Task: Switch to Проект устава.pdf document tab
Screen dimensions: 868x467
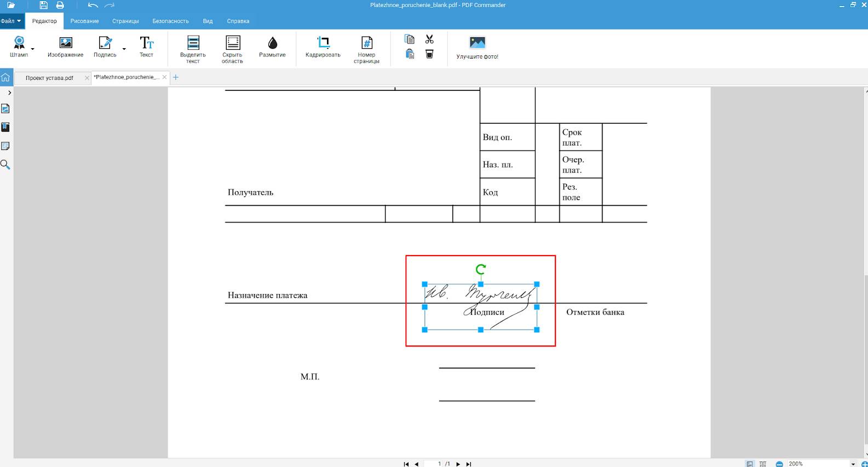Action: [49, 78]
